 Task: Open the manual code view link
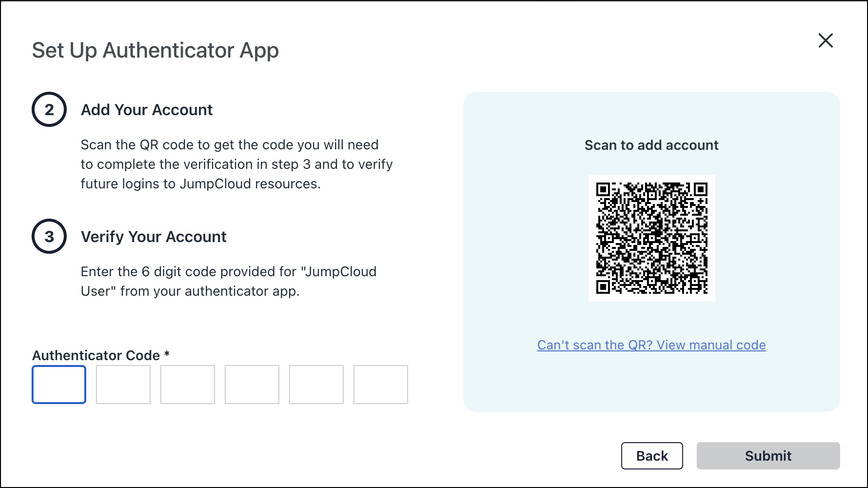pyautogui.click(x=651, y=345)
